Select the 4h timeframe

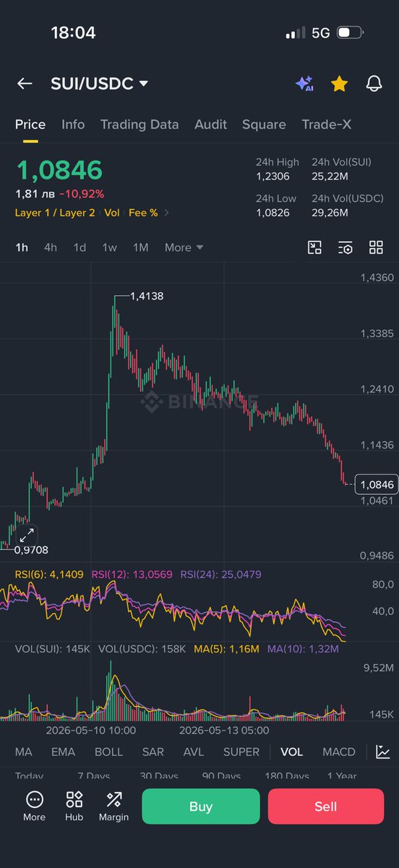click(51, 247)
